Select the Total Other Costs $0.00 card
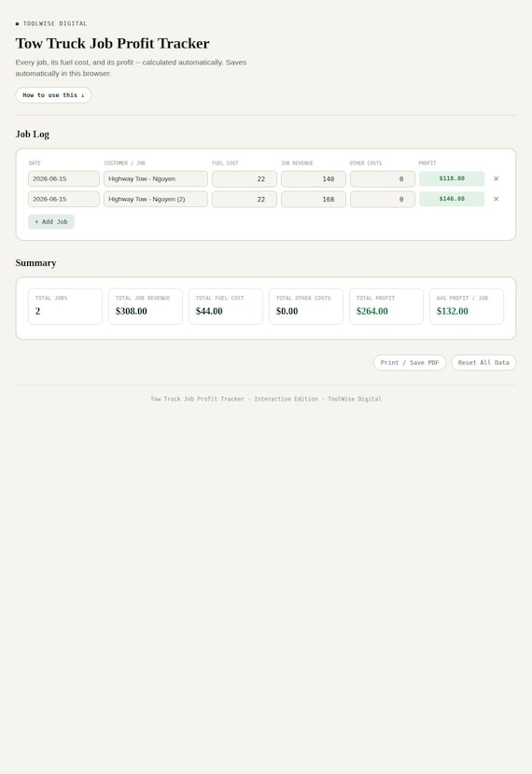Image resolution: width=532 pixels, height=774 pixels. click(306, 306)
